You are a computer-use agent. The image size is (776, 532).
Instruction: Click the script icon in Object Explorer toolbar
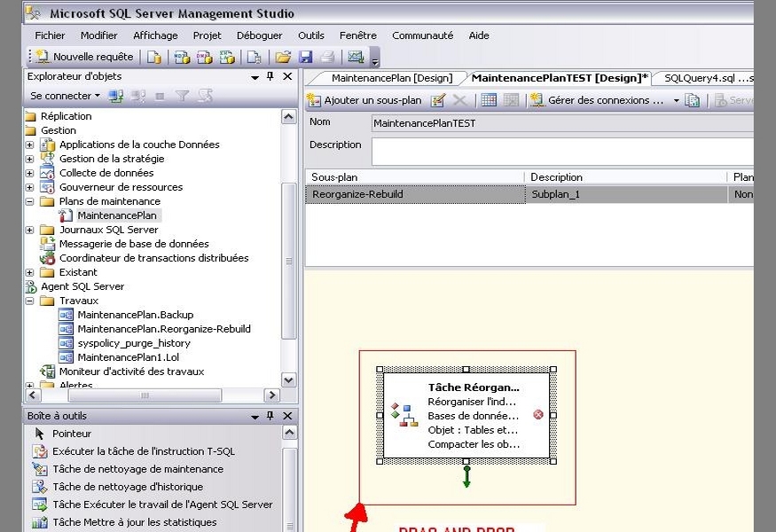point(206,96)
